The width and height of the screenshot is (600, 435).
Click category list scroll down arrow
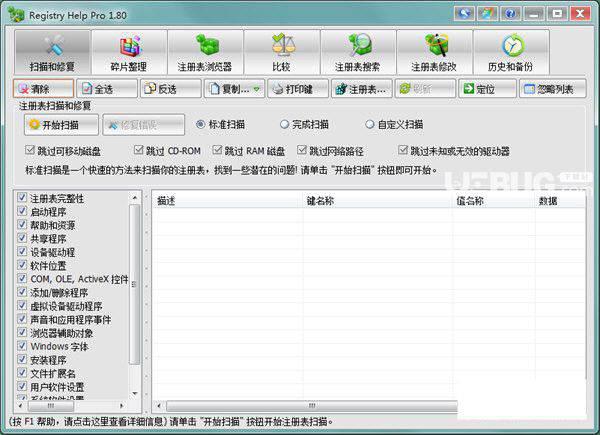(x=135, y=393)
